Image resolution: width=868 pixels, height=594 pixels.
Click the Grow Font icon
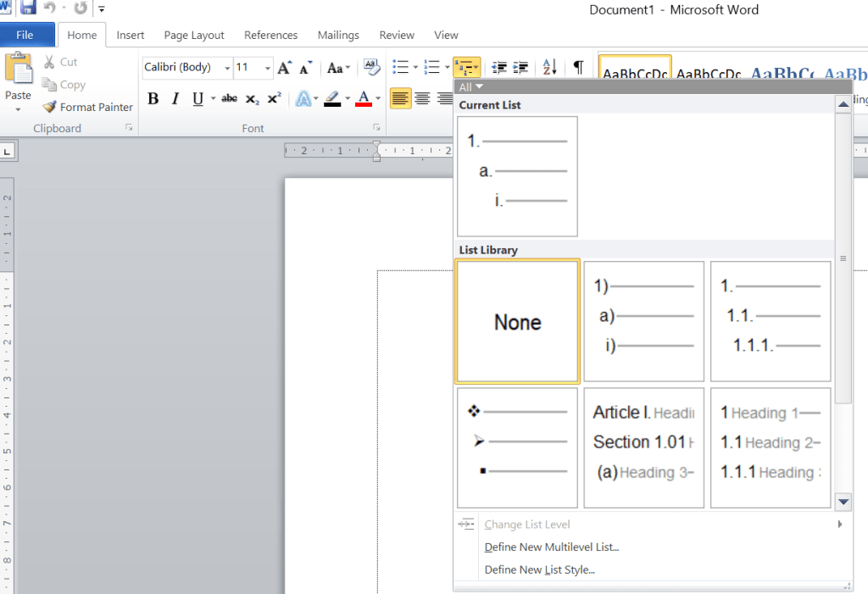coord(285,68)
